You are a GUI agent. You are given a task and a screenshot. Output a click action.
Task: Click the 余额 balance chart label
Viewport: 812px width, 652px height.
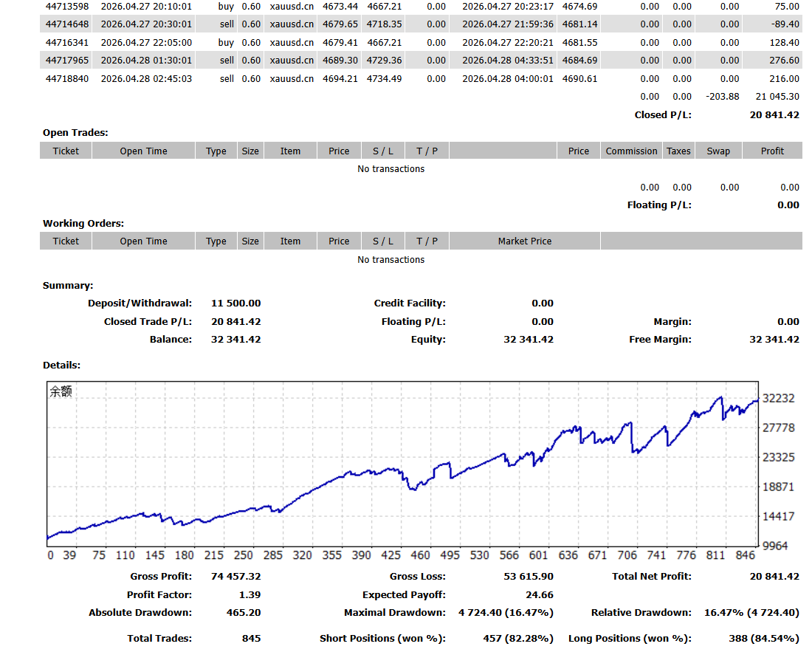61,392
